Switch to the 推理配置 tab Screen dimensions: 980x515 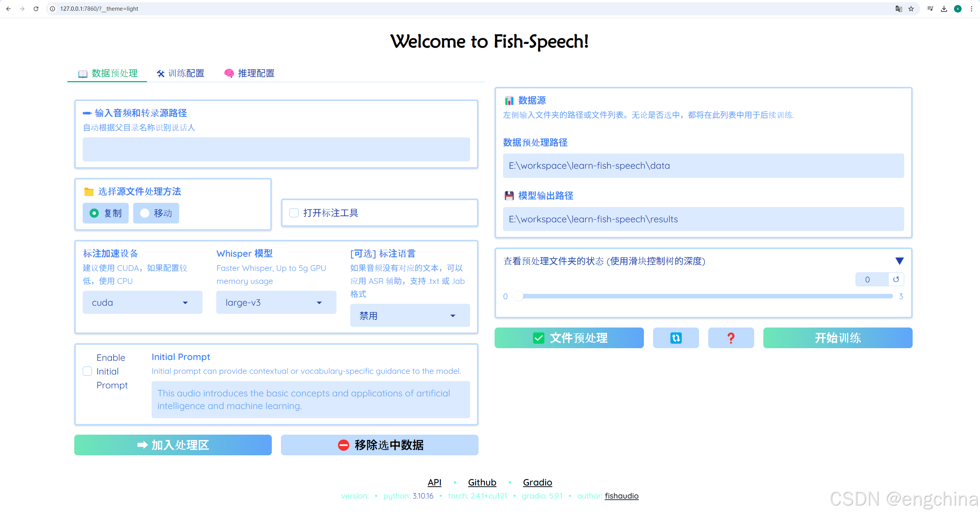point(250,73)
